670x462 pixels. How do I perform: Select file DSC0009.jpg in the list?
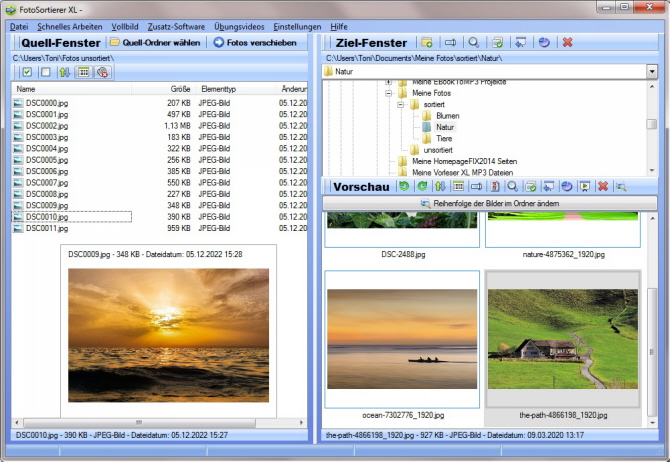point(47,206)
